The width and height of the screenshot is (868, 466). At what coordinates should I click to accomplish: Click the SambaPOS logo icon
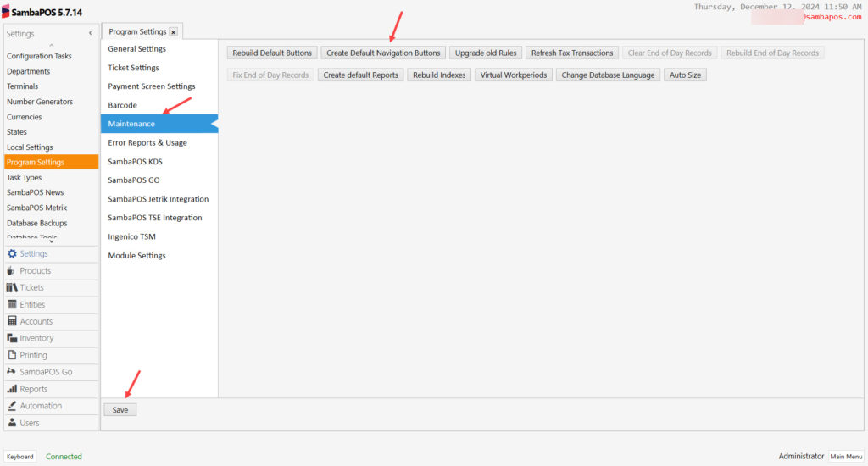pos(6,12)
